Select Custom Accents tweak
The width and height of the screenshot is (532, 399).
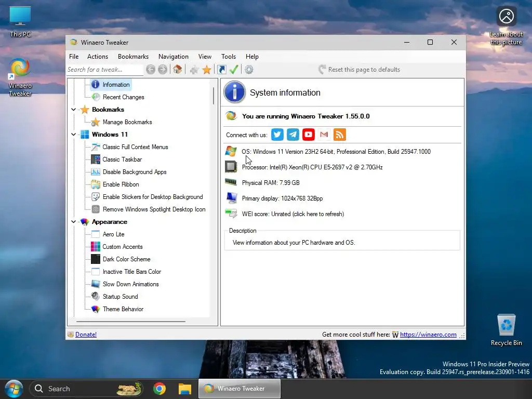click(117, 247)
